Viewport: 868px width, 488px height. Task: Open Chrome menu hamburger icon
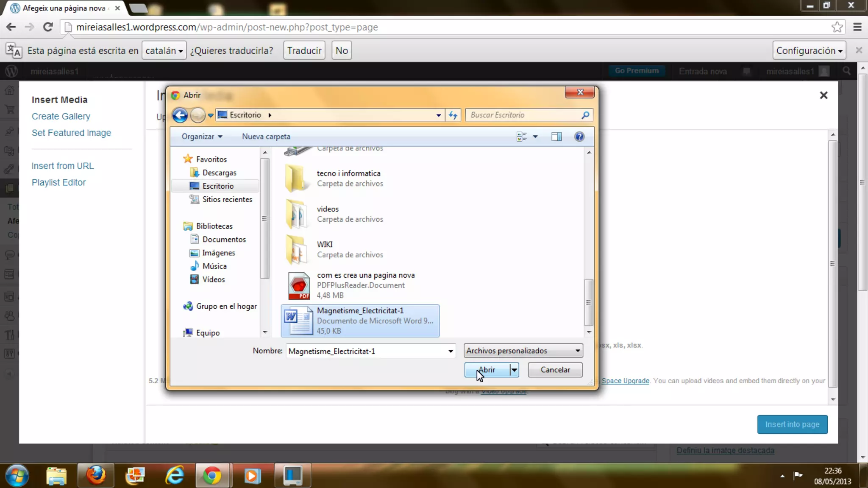pos(857,27)
